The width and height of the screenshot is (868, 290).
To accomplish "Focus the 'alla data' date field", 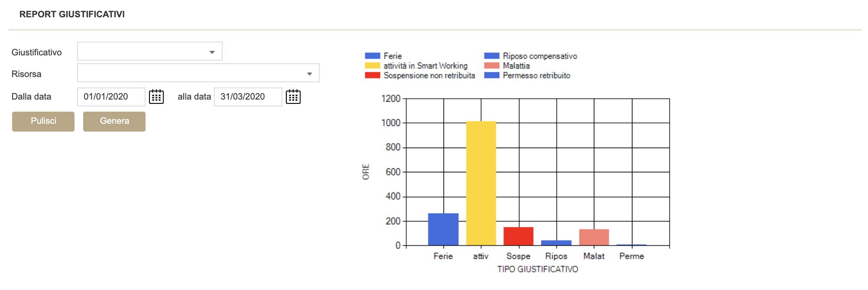I will pos(248,97).
